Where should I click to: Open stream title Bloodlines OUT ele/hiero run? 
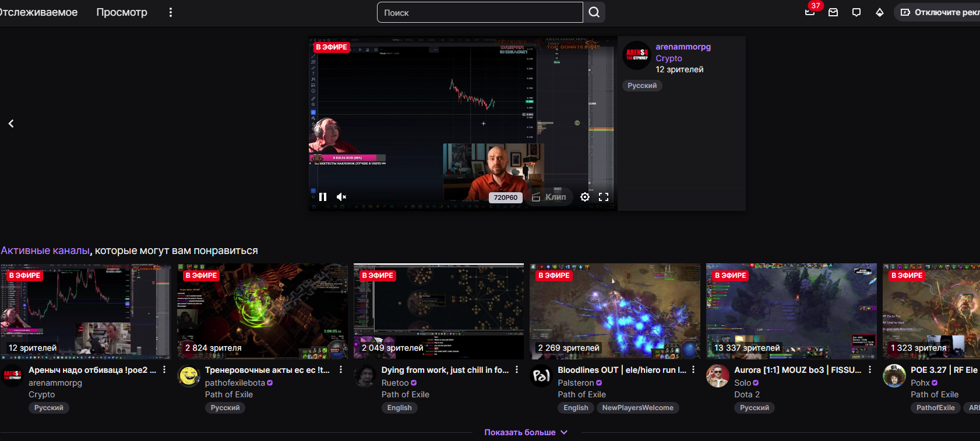click(x=622, y=370)
